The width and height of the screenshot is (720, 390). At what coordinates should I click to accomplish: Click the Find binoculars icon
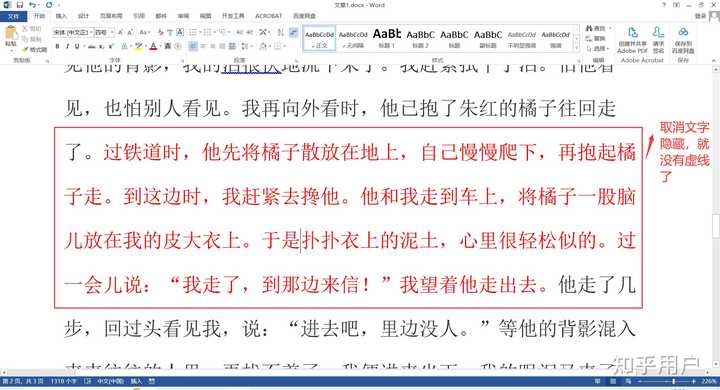click(x=590, y=28)
